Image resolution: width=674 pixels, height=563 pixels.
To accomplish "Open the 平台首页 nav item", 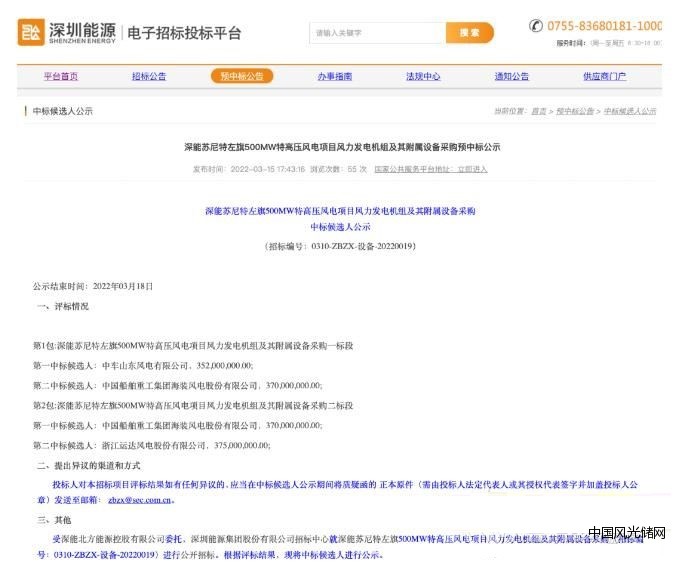I will tap(61, 76).
